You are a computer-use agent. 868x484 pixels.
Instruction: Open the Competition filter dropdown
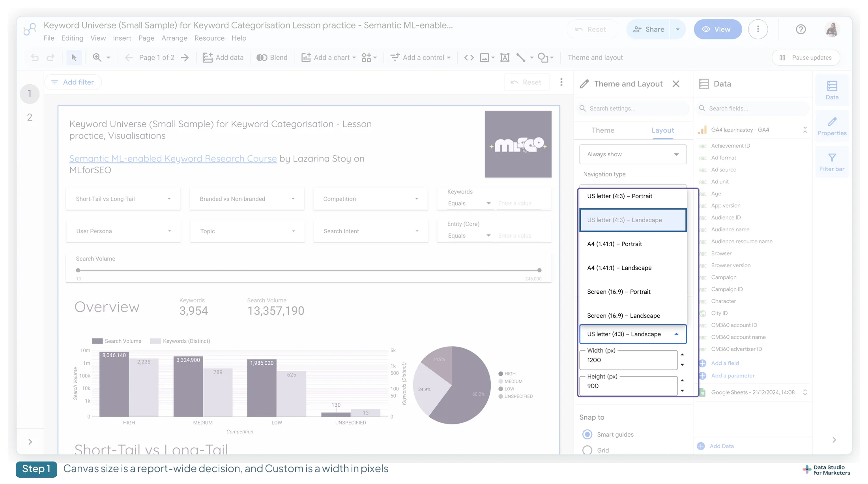click(x=370, y=199)
